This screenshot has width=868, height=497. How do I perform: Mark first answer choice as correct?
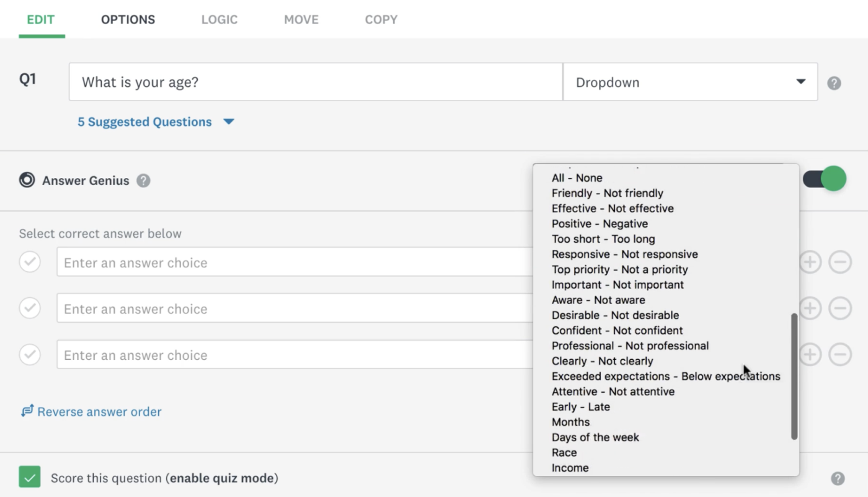30,262
